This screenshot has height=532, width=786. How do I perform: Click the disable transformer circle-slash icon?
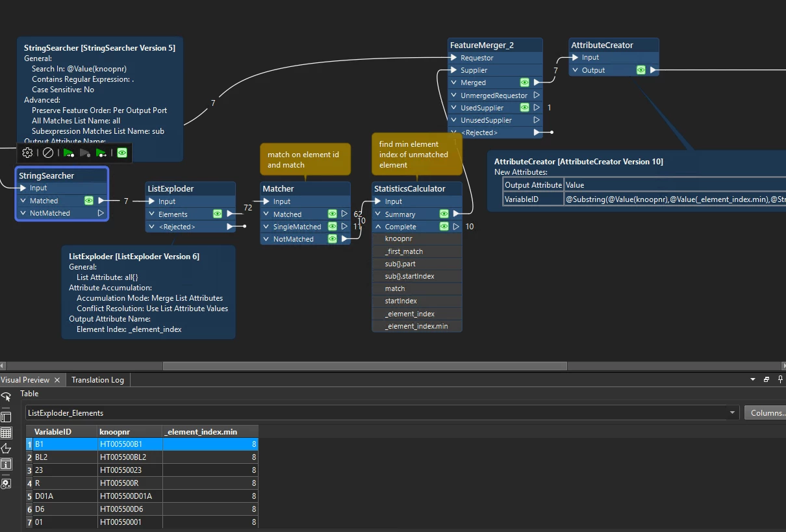click(x=48, y=153)
